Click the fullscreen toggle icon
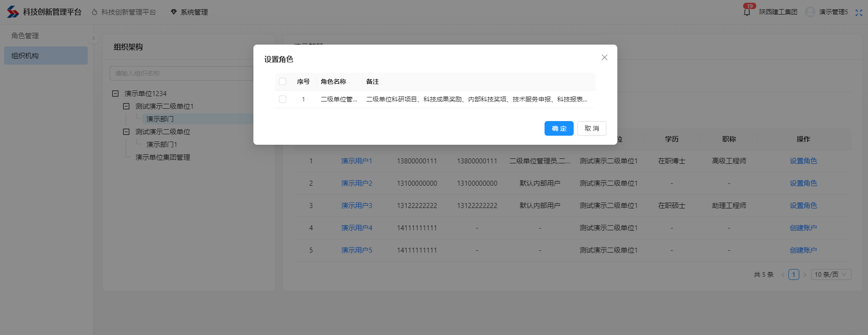The image size is (868, 335). point(858,12)
